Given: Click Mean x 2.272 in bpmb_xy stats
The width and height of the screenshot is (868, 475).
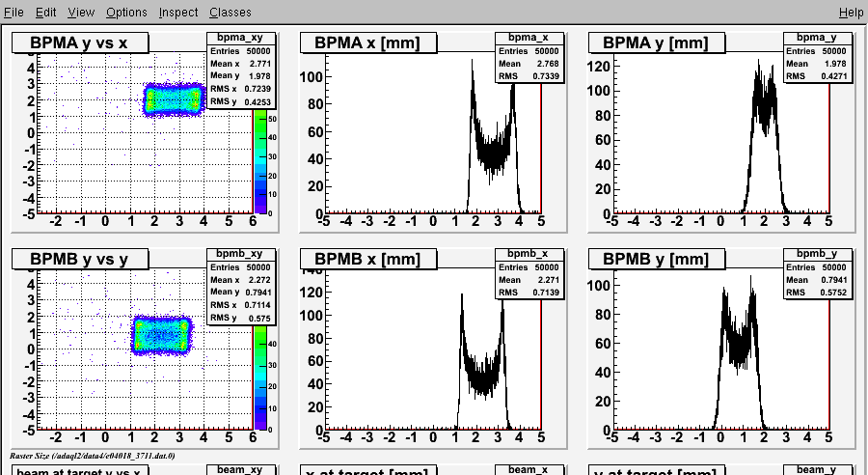Looking at the screenshot, I should 240,280.
